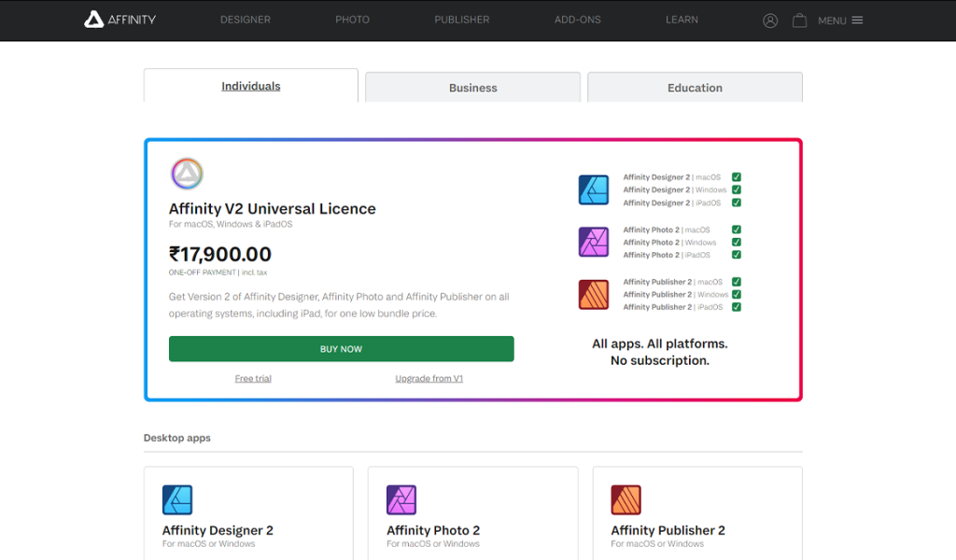Toggle Affinity Publisher 2 Windows checkbox
This screenshot has height=560, width=956.
click(737, 294)
